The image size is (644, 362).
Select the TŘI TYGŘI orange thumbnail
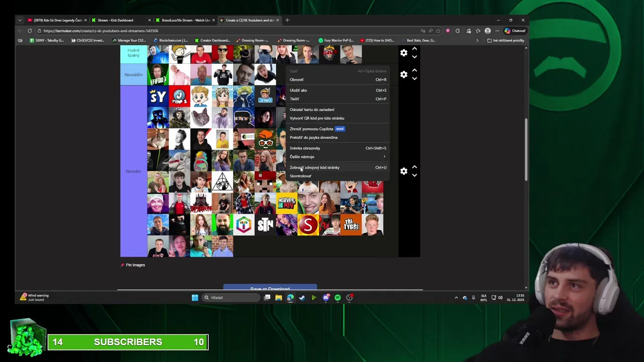(x=351, y=225)
